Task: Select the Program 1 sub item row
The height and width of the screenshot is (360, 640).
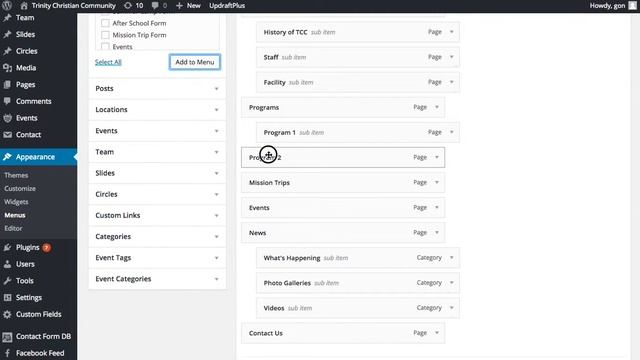Action: point(358,133)
